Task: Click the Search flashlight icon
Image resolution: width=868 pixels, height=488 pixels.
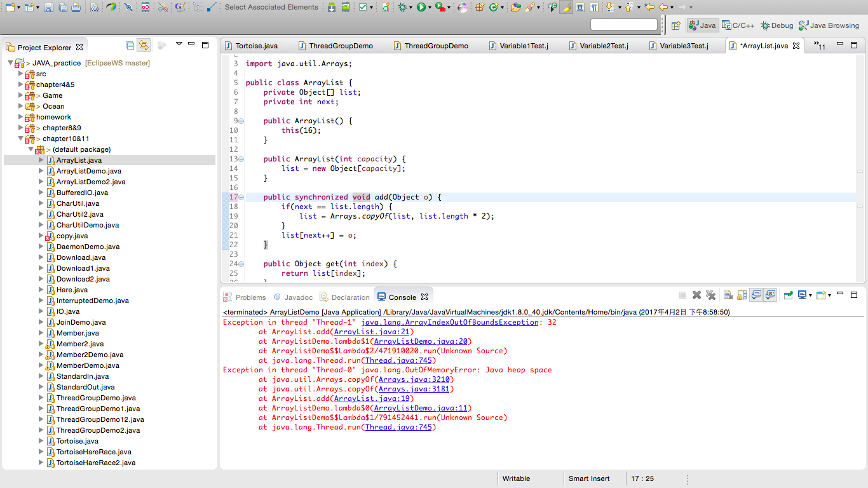Action: (530, 7)
